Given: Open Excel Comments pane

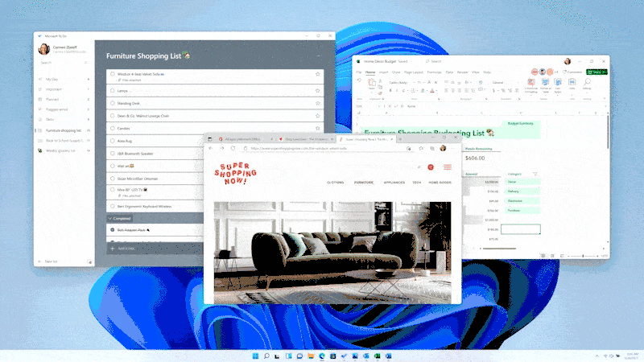Looking at the screenshot, I should (x=572, y=72).
